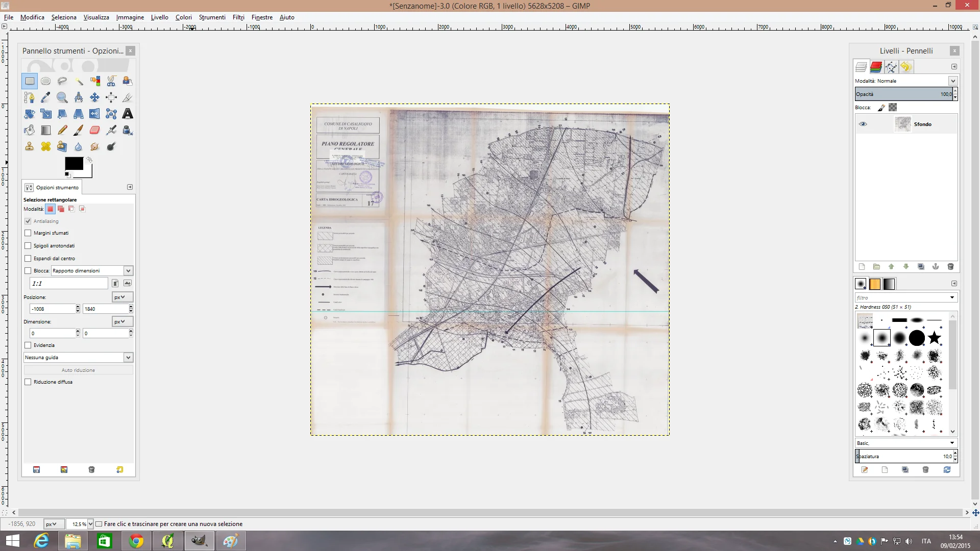Toggle the Blocca aspect ratio checkbox
The width and height of the screenshot is (980, 551).
[x=28, y=271]
